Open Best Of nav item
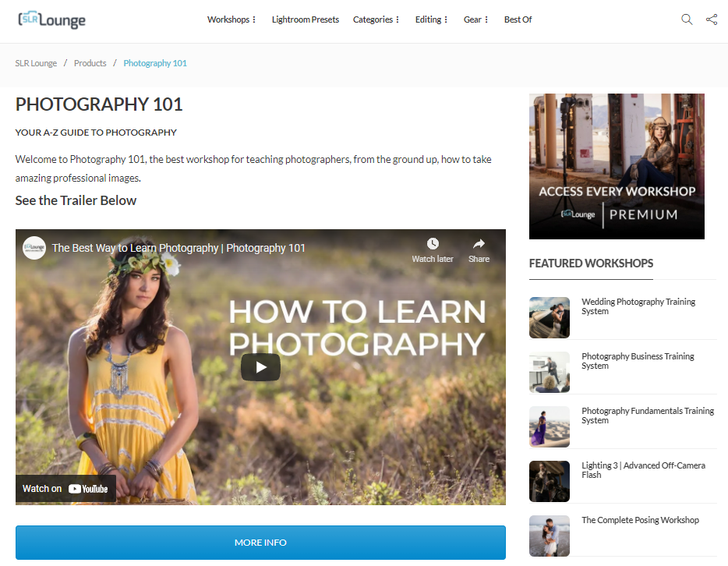 [518, 19]
